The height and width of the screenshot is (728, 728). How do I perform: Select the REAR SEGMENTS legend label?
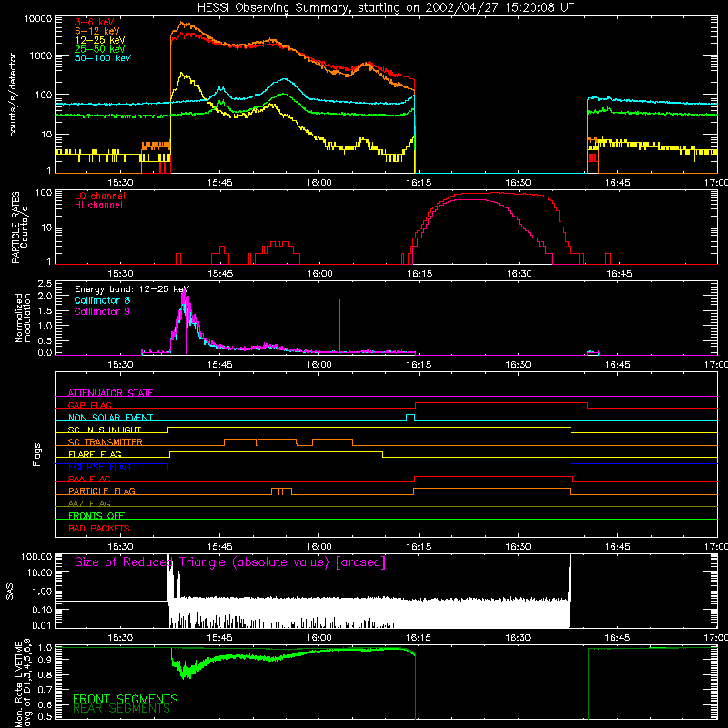click(122, 709)
